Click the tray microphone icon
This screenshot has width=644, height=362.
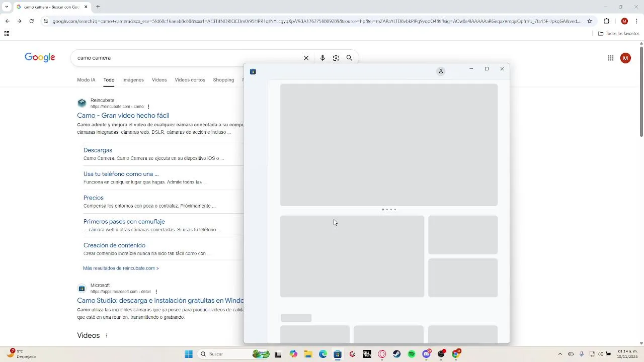point(582,354)
